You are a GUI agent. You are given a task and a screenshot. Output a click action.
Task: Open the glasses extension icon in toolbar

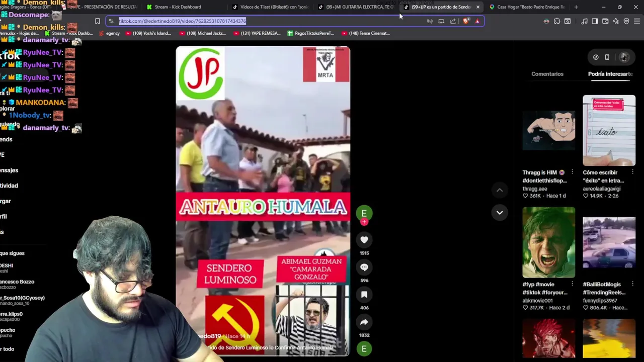point(546,21)
